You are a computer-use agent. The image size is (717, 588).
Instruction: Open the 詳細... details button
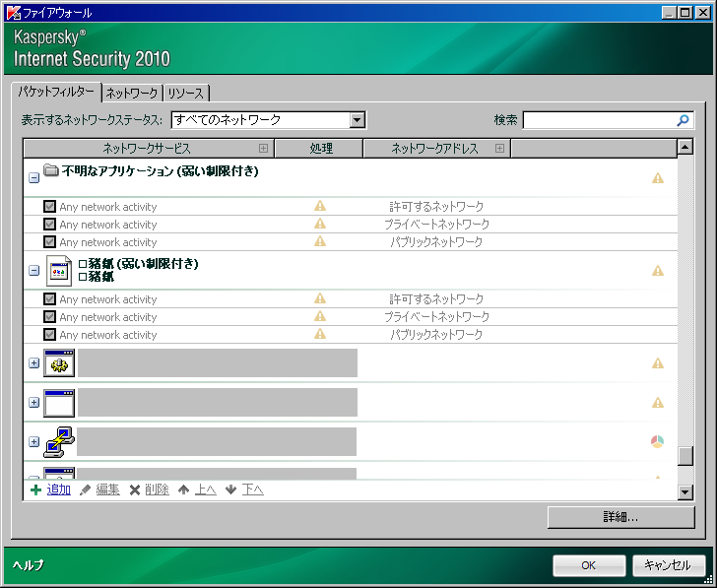[620, 518]
